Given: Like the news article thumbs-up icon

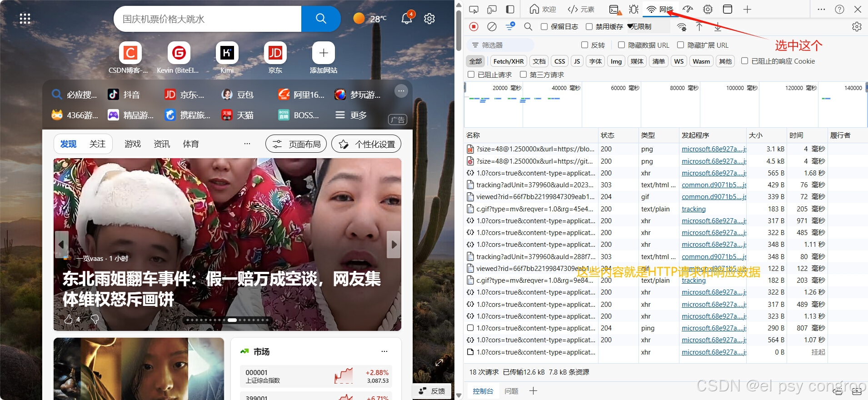Looking at the screenshot, I should tap(68, 320).
